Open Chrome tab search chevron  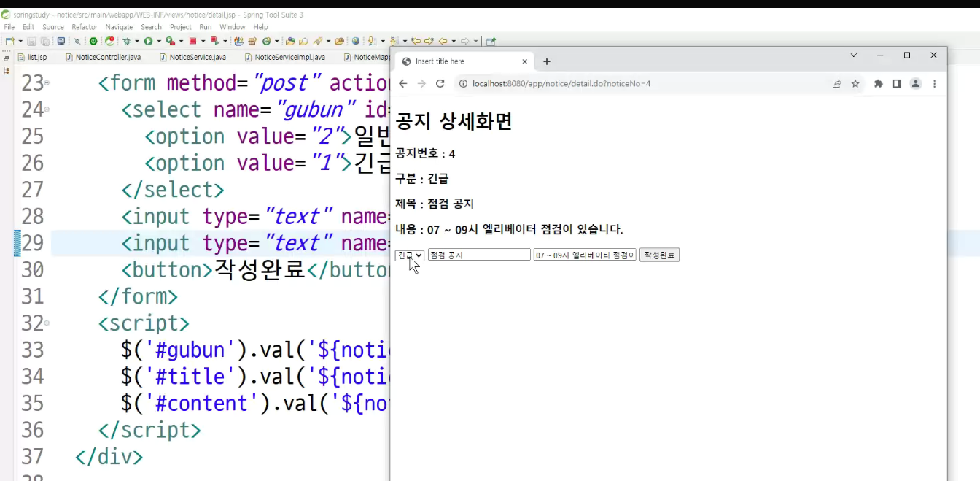pyautogui.click(x=854, y=55)
